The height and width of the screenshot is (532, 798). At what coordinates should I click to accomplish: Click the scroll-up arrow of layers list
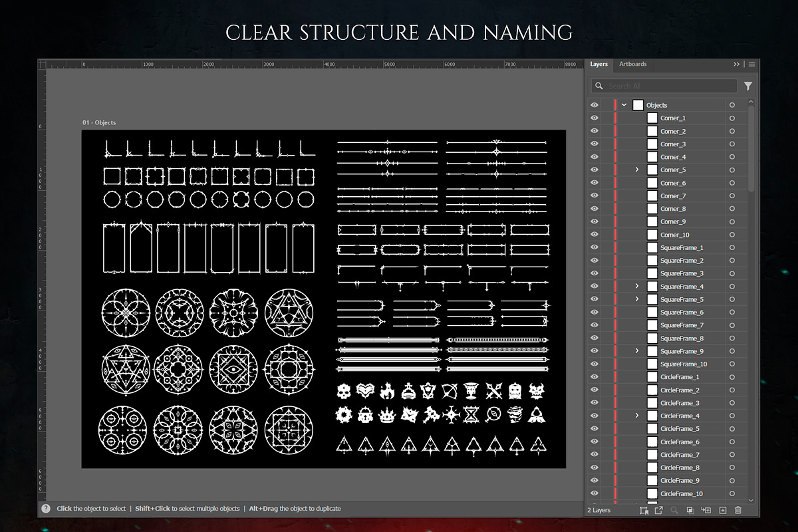coord(751,102)
